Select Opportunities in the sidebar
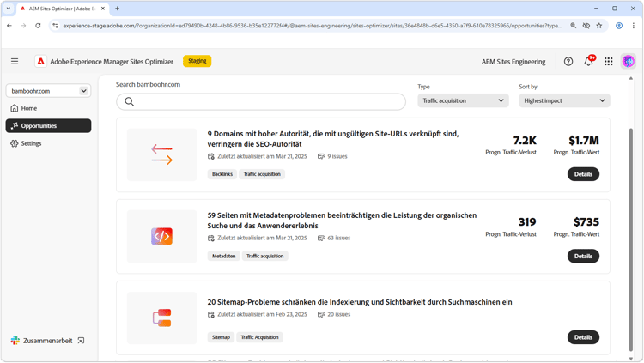Image resolution: width=644 pixels, height=363 pixels. coord(48,125)
